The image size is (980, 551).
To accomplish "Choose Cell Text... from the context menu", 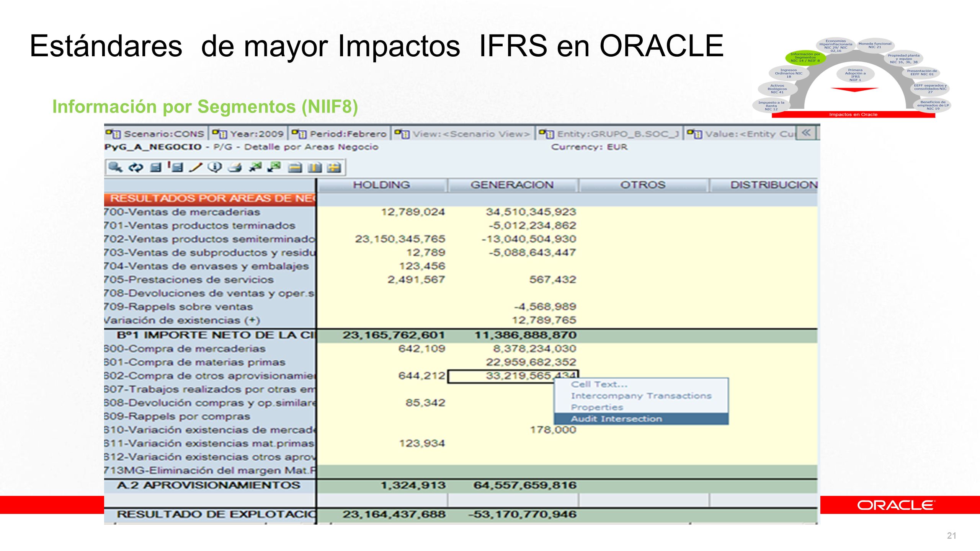I will click(641, 384).
